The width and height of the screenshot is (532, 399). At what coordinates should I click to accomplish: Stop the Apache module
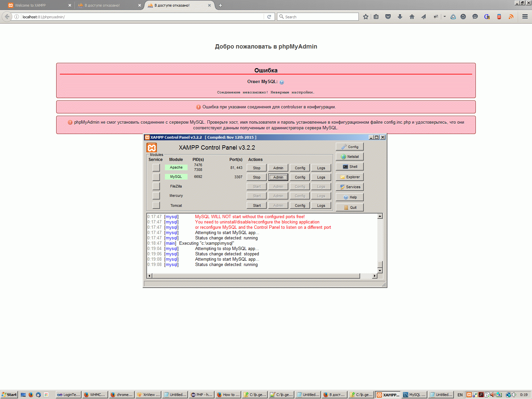[x=257, y=168]
